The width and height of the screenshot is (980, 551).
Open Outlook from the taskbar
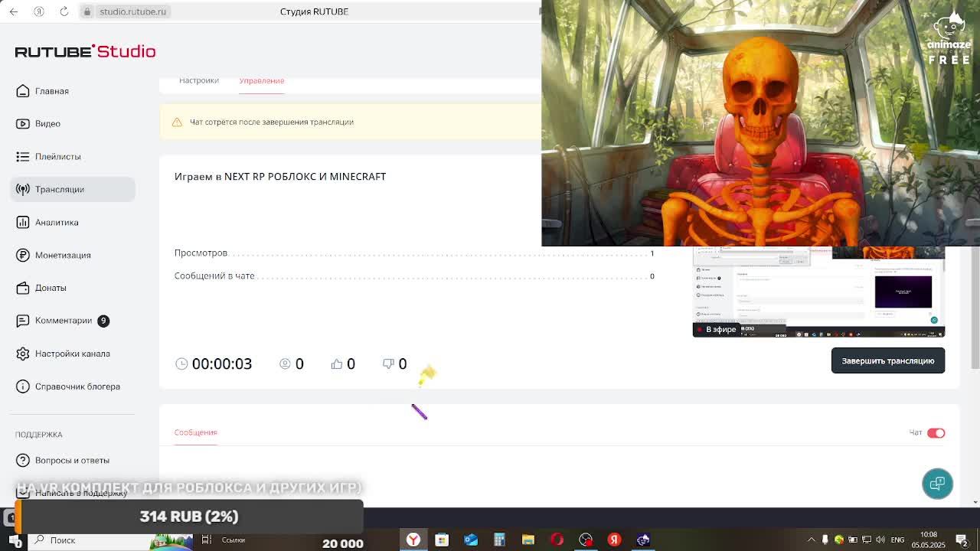pos(471,540)
